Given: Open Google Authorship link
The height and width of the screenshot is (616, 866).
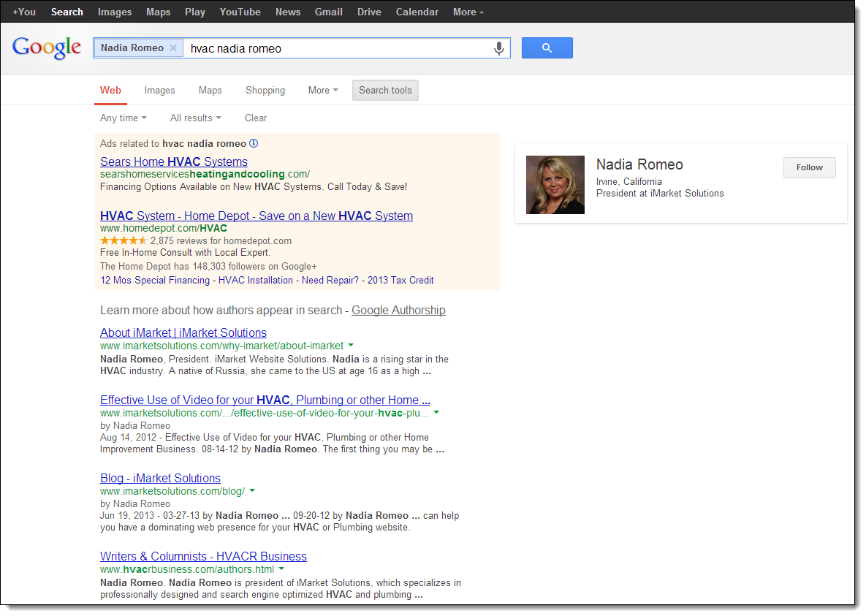Looking at the screenshot, I should pos(399,311).
